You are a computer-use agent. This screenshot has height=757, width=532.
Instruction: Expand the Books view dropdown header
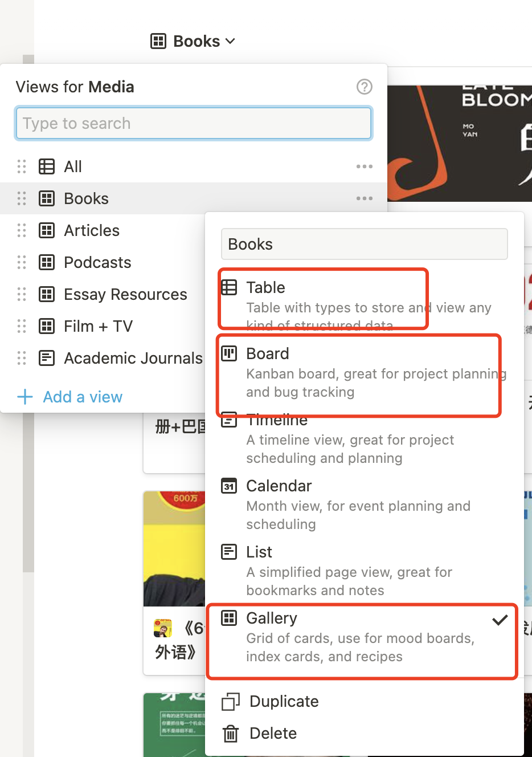(194, 42)
